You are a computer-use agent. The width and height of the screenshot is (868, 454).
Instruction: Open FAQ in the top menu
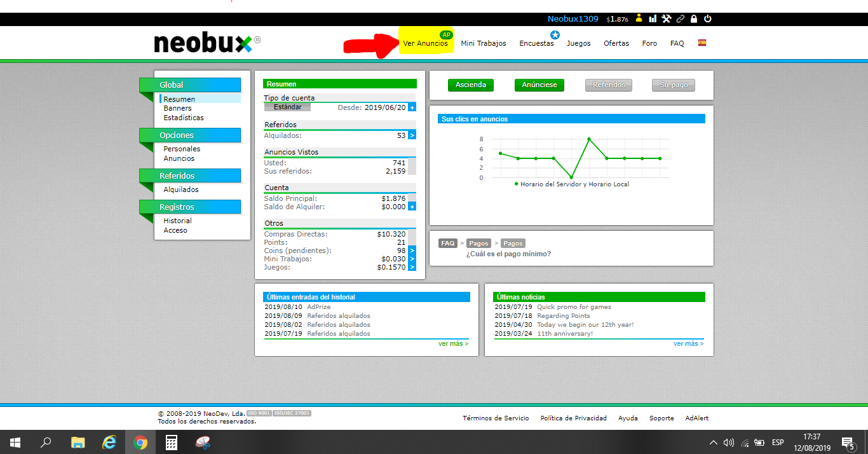point(677,43)
